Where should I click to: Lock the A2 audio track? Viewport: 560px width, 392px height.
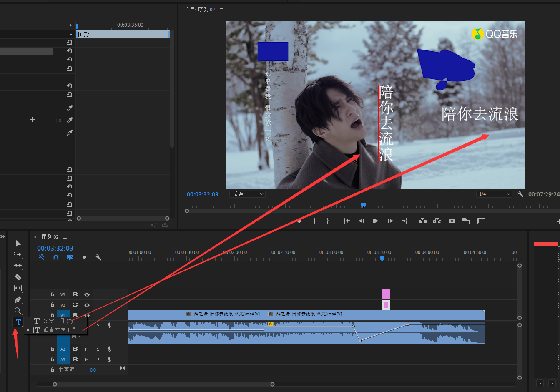(x=53, y=349)
